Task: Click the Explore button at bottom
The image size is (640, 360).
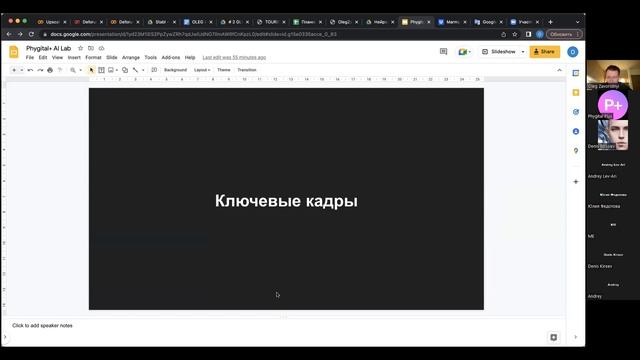Action: click(553, 337)
